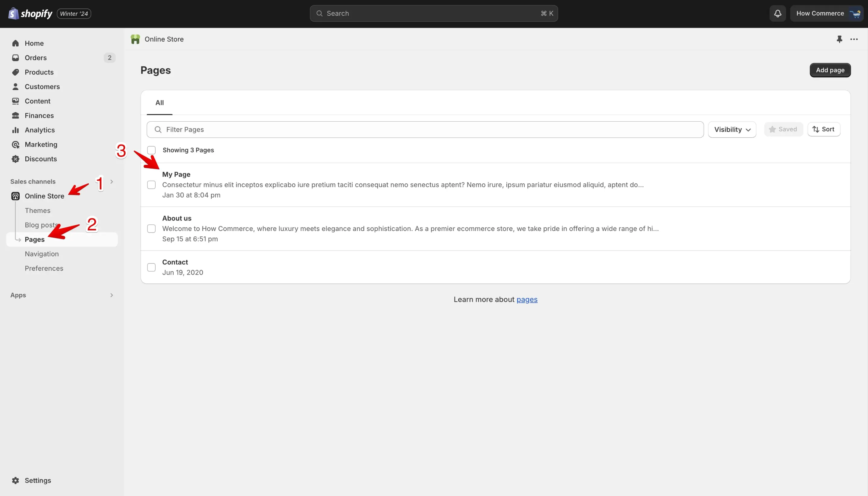Click into the top Search field
The width and height of the screenshot is (868, 496).
tap(434, 14)
